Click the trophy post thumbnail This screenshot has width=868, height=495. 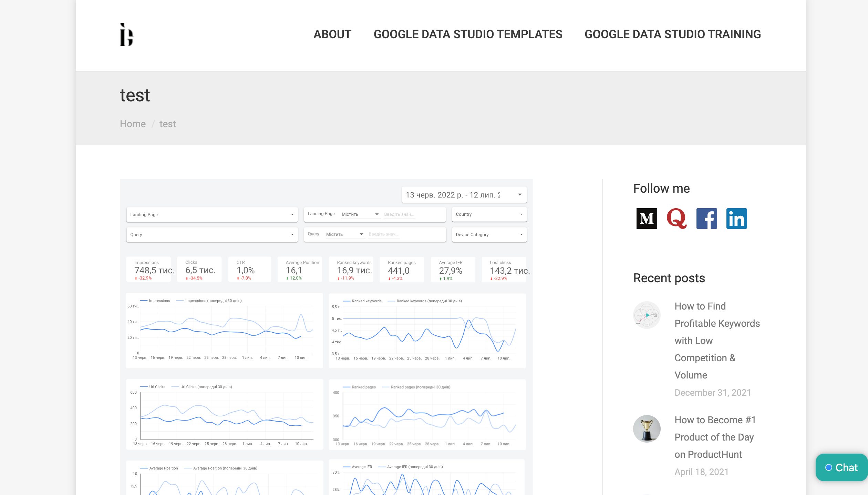(647, 428)
